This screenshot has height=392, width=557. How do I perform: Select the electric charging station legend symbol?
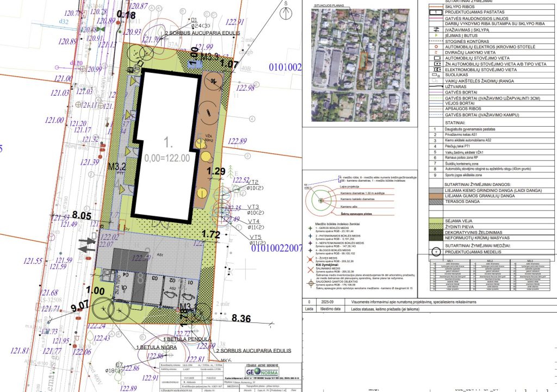(x=435, y=47)
